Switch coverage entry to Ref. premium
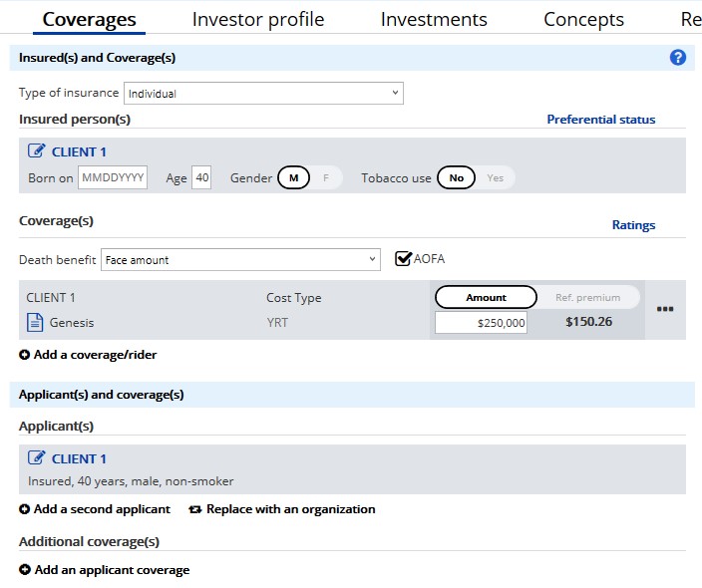 pyautogui.click(x=587, y=297)
